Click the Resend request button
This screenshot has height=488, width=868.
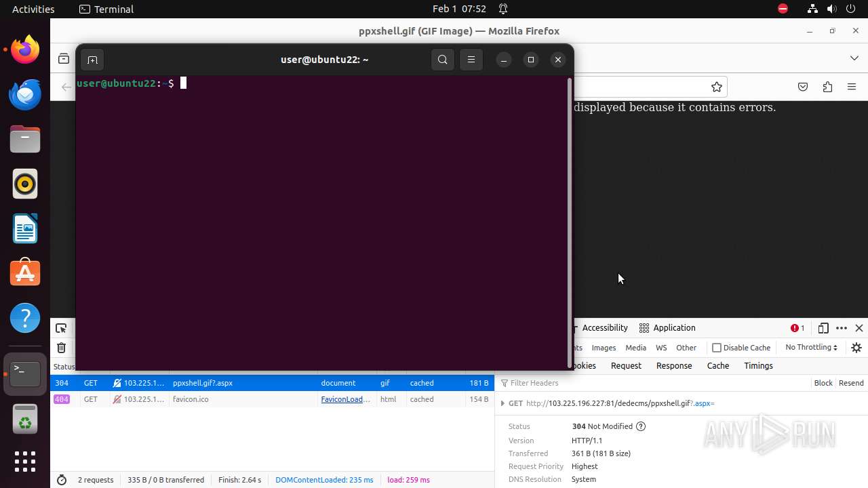click(x=851, y=383)
